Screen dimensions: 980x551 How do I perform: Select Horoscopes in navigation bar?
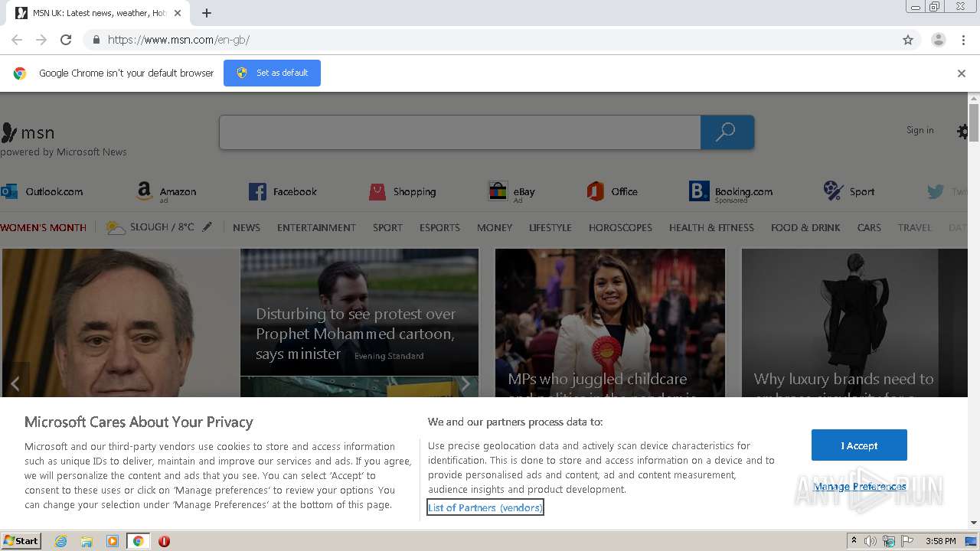pos(620,227)
